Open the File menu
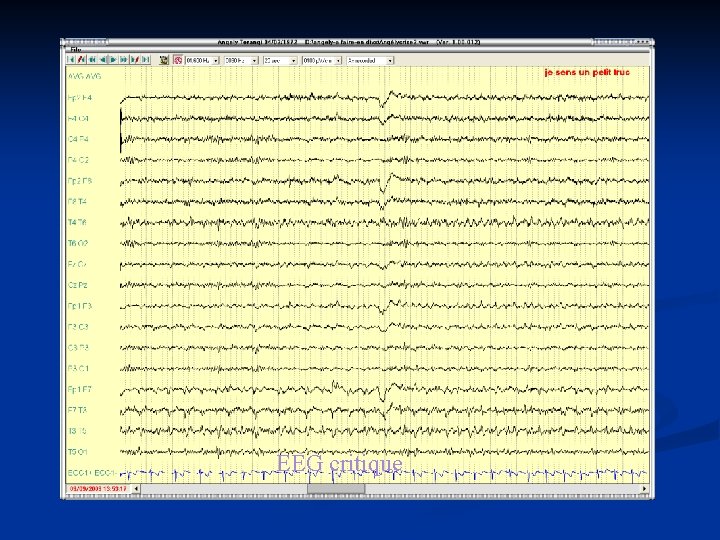 (x=76, y=50)
